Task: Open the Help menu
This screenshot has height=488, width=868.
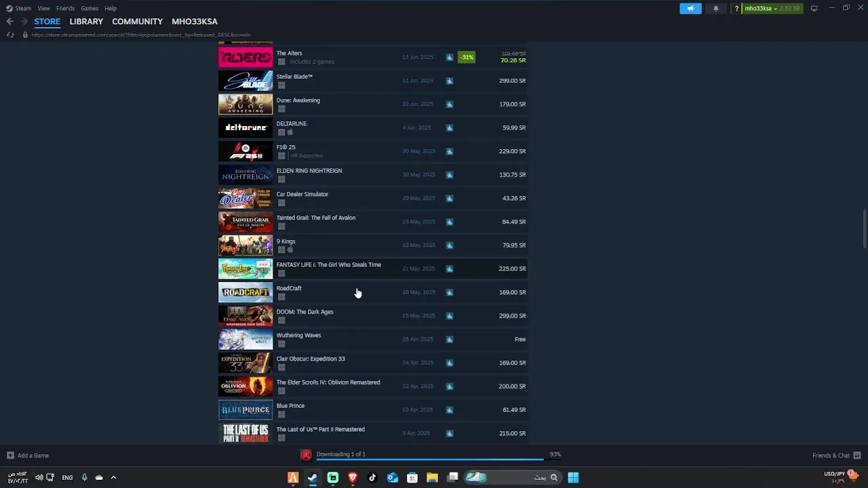Action: (x=111, y=8)
